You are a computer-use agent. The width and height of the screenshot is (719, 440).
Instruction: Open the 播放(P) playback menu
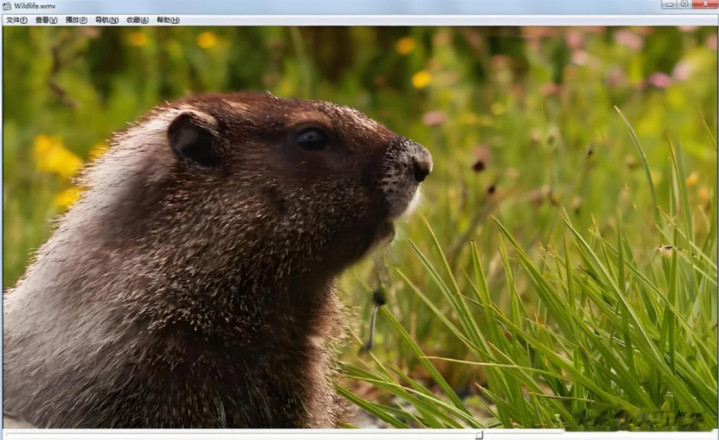coord(76,19)
